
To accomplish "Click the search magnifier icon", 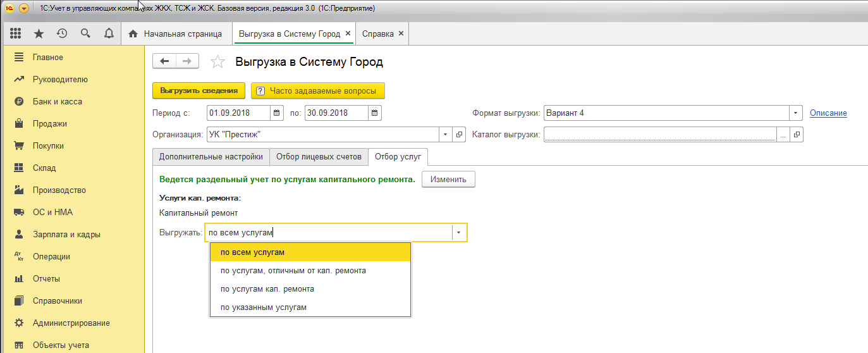I will [x=85, y=34].
